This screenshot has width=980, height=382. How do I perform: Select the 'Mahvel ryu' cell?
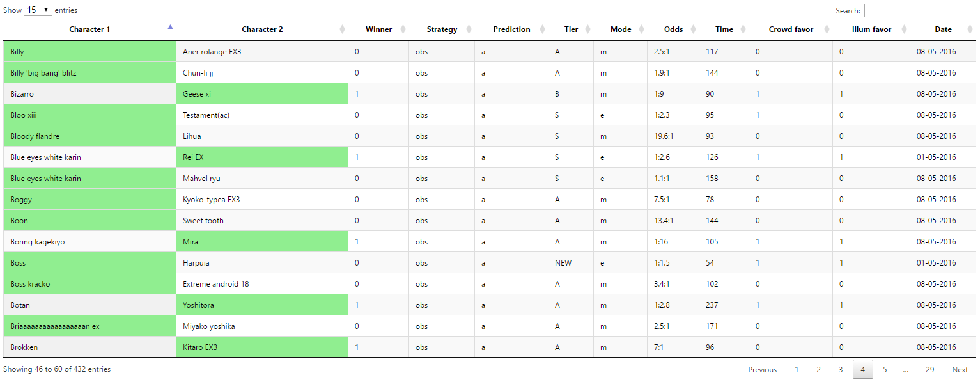(x=262, y=179)
